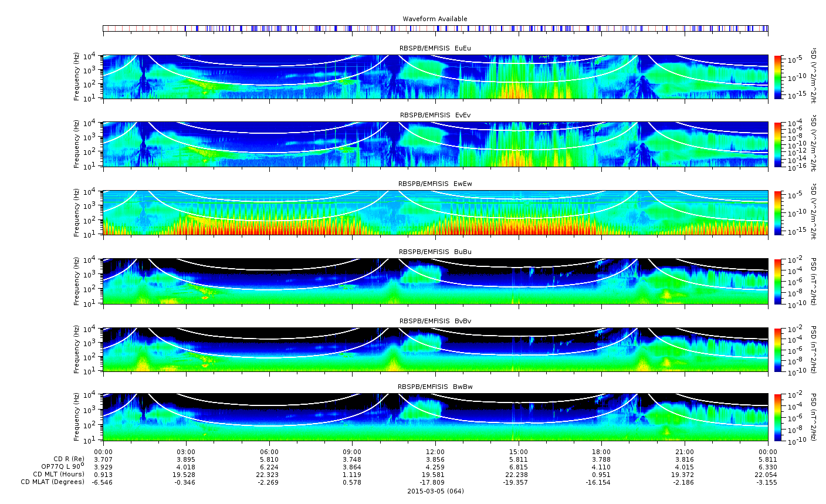The image size is (826, 504).
Task: Click the BwBw PSD color scale bar
Action: 778,417
